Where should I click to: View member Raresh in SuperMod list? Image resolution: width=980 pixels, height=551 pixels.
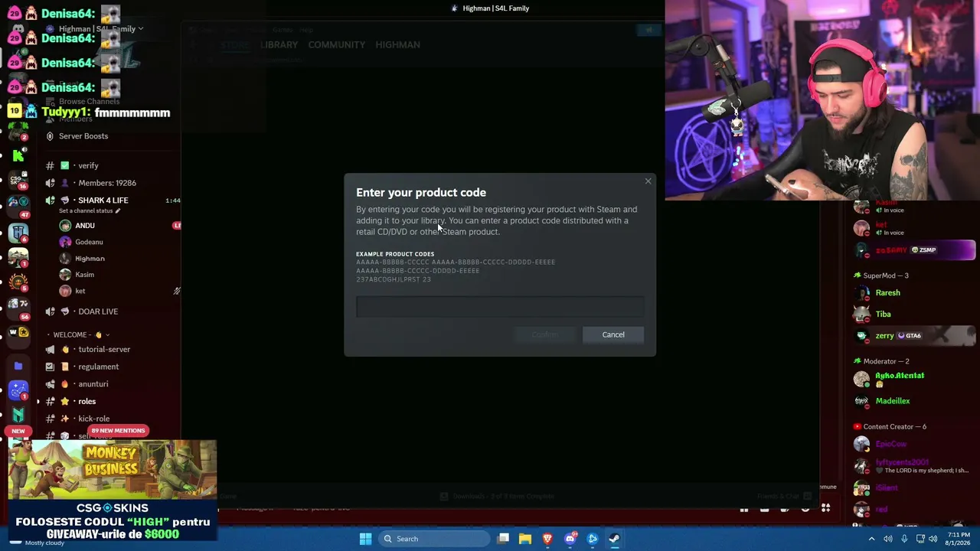(x=888, y=293)
